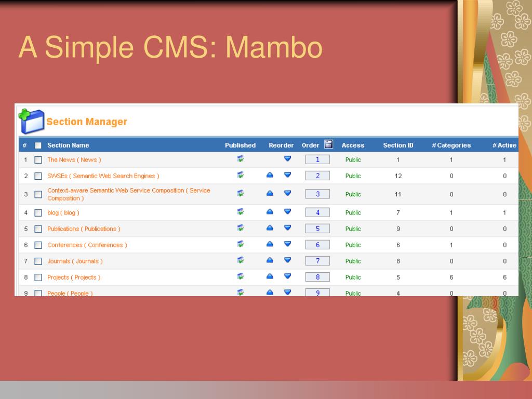Check the box for Context-aware Semantic Web row
Image resolution: width=532 pixels, height=399 pixels.
click(x=38, y=194)
